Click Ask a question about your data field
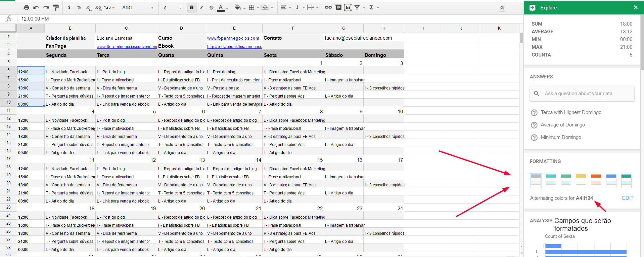 (582, 94)
